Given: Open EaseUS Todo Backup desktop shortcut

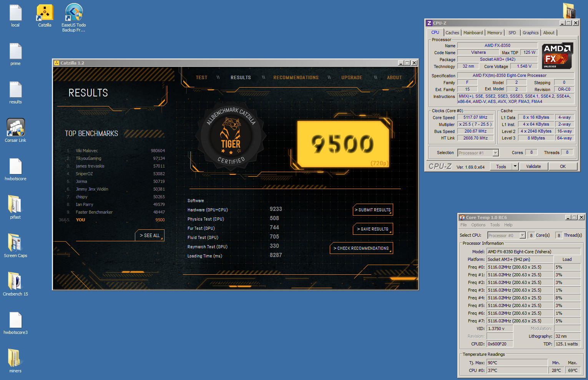Looking at the screenshot, I should coord(74,17).
